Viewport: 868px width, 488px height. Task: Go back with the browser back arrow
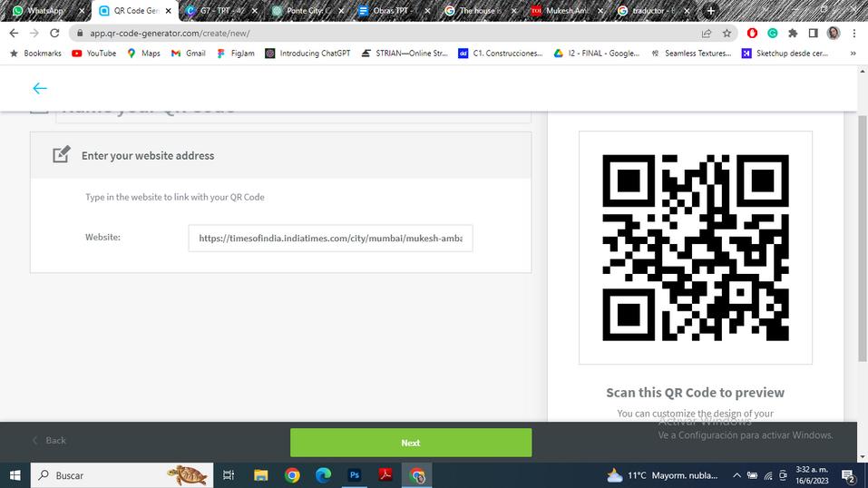click(14, 34)
